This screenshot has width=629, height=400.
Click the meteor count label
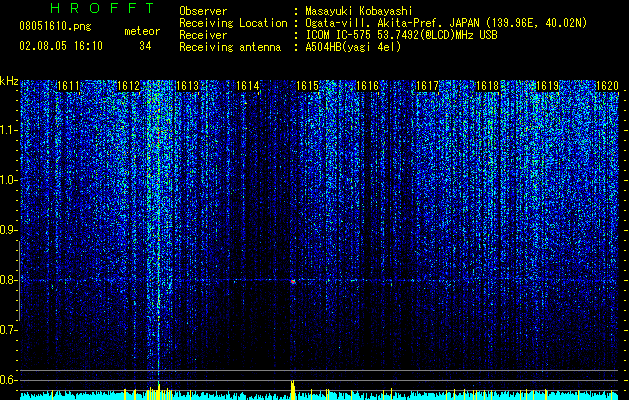[x=142, y=31]
